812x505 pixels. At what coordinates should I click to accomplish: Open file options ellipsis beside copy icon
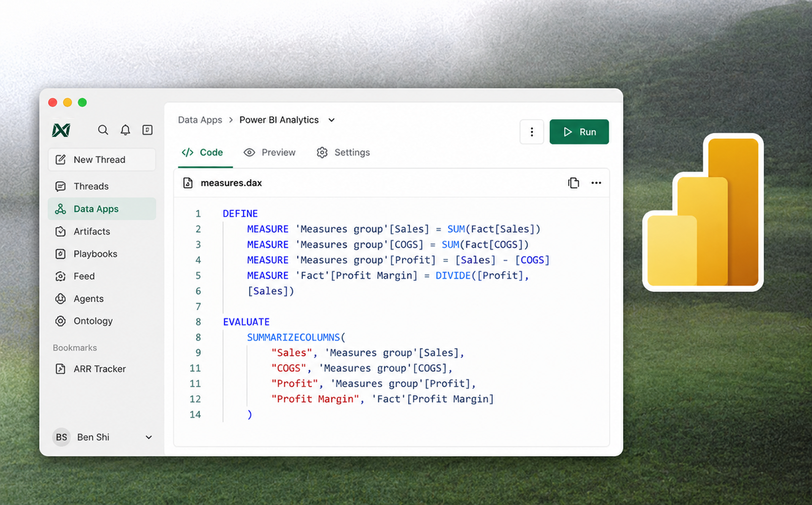596,183
